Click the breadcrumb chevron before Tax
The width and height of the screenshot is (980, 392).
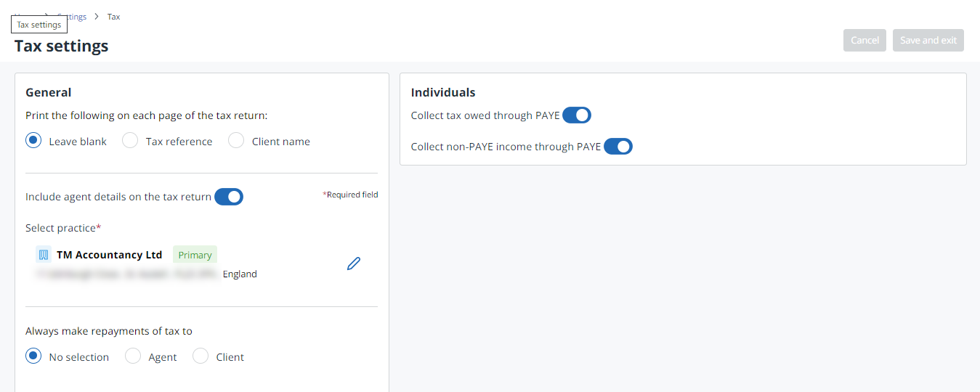96,17
